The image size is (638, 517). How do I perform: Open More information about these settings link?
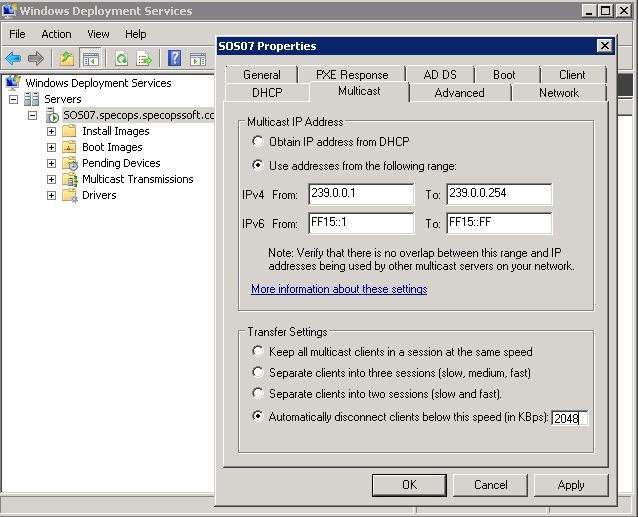coord(339,289)
